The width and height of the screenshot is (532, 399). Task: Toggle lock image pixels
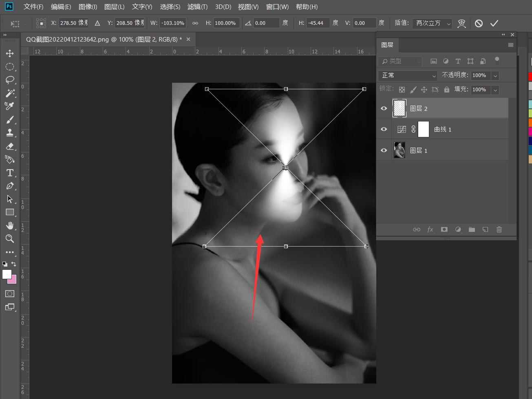[413, 90]
